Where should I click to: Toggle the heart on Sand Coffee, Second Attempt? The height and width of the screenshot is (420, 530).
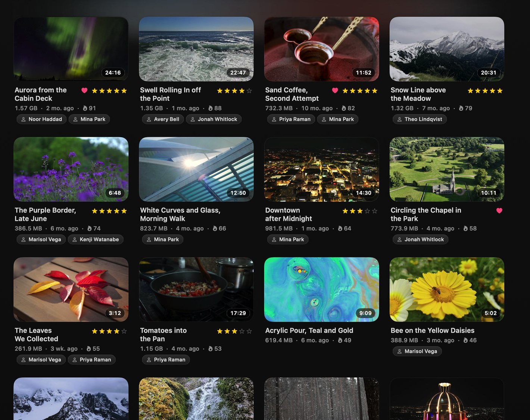335,90
